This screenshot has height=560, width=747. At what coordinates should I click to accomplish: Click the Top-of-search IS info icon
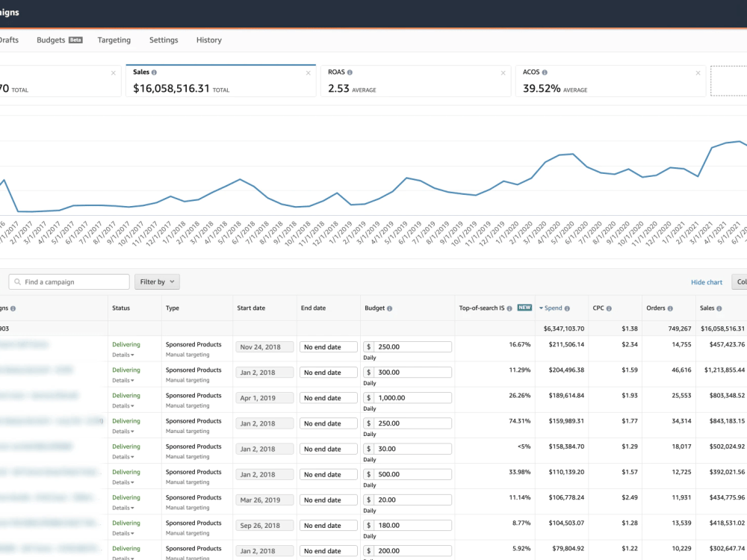509,308
